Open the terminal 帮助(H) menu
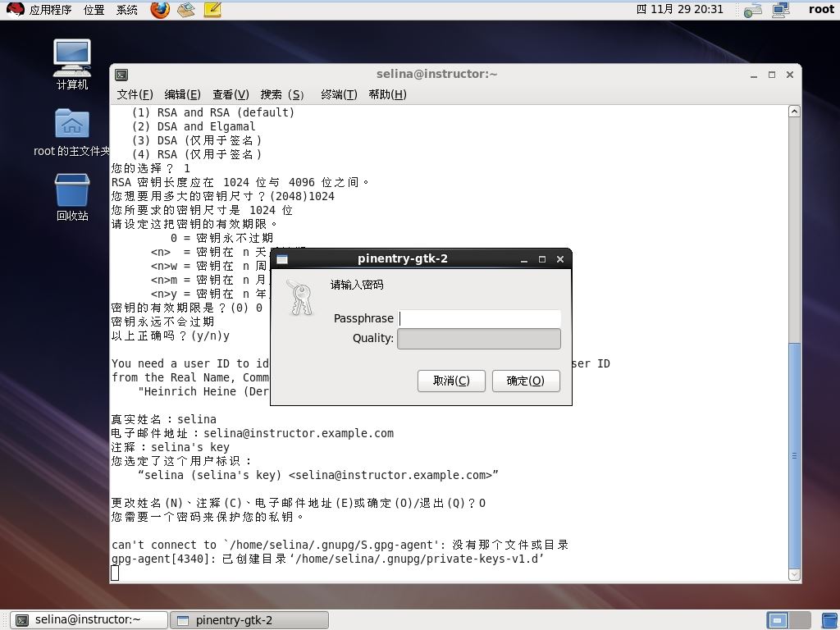840x630 pixels. point(387,94)
